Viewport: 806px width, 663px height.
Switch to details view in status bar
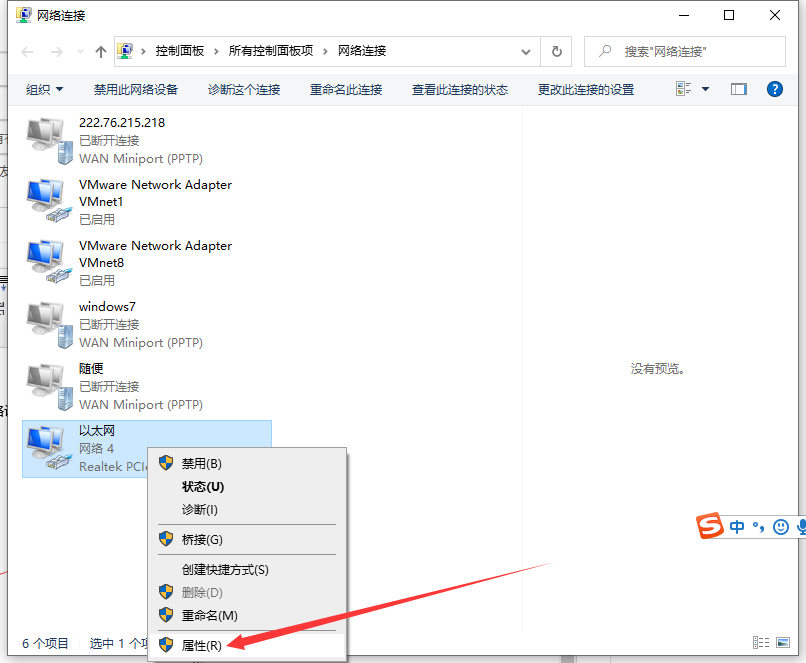(761, 643)
